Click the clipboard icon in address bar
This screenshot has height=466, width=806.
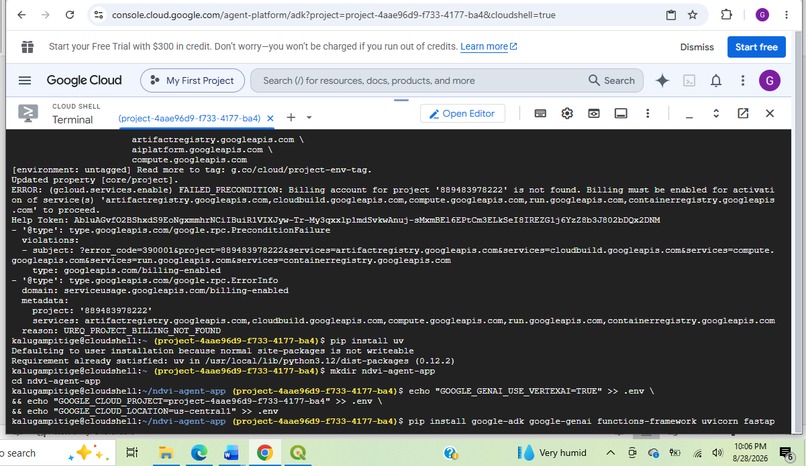pos(671,15)
